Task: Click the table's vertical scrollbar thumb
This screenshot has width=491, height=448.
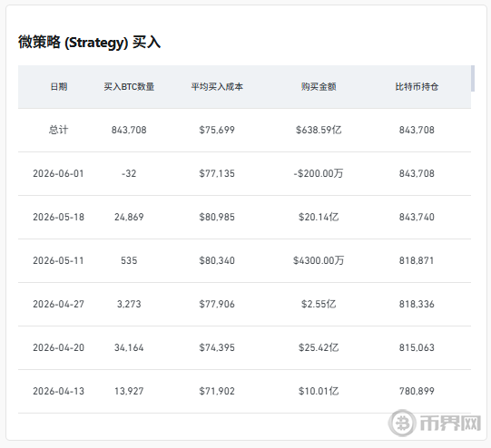Action: [x=473, y=79]
